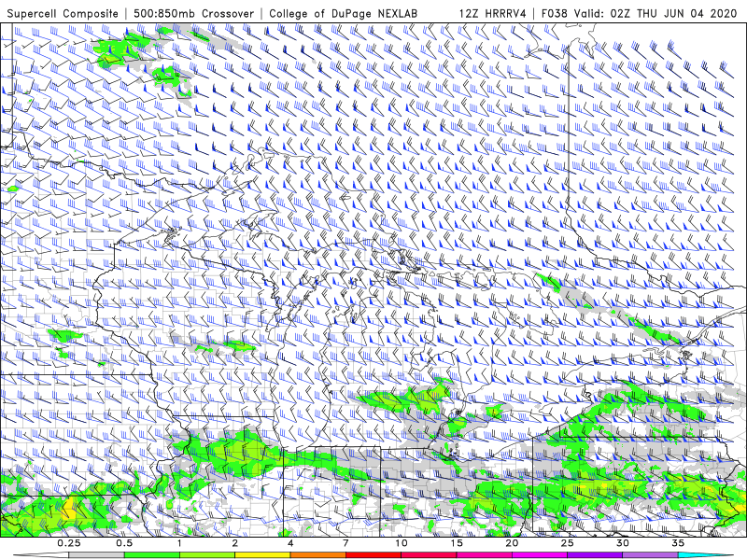Select the pink 15–20 color bar segment
747x560 pixels.
tap(484, 555)
